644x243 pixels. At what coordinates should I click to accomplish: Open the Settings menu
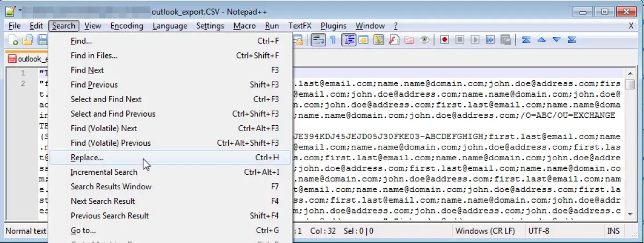pos(211,26)
